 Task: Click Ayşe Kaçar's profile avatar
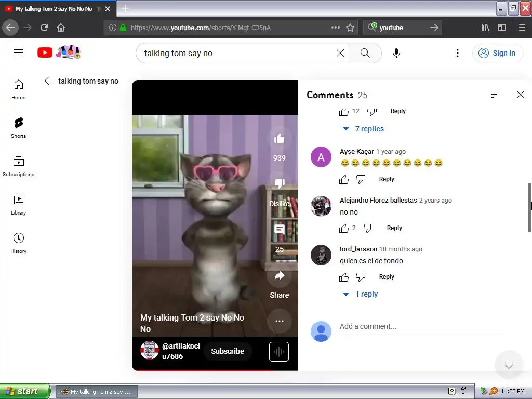(x=321, y=157)
